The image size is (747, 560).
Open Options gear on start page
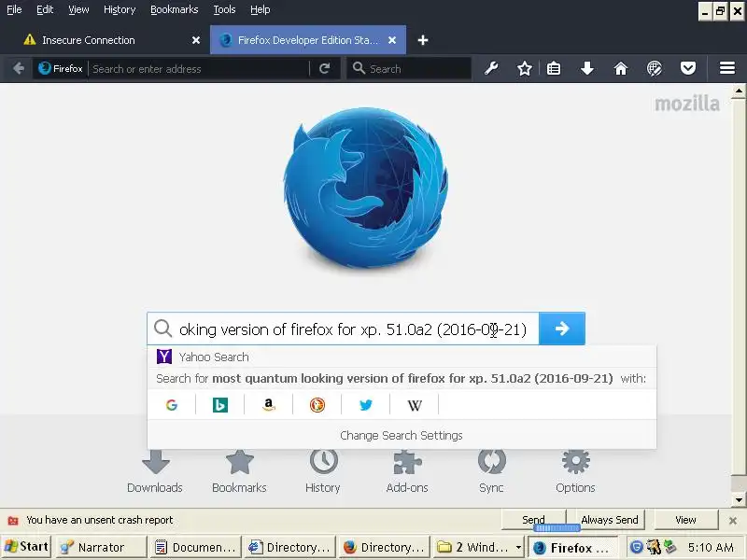click(575, 472)
